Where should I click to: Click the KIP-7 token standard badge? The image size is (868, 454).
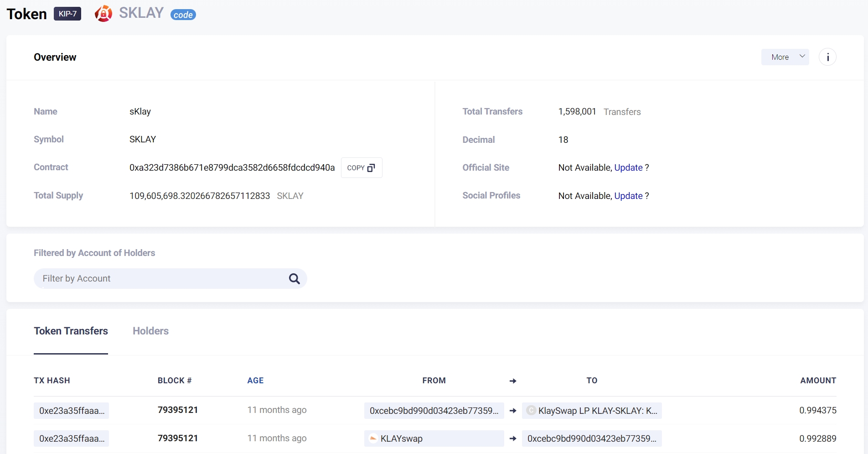click(x=67, y=14)
